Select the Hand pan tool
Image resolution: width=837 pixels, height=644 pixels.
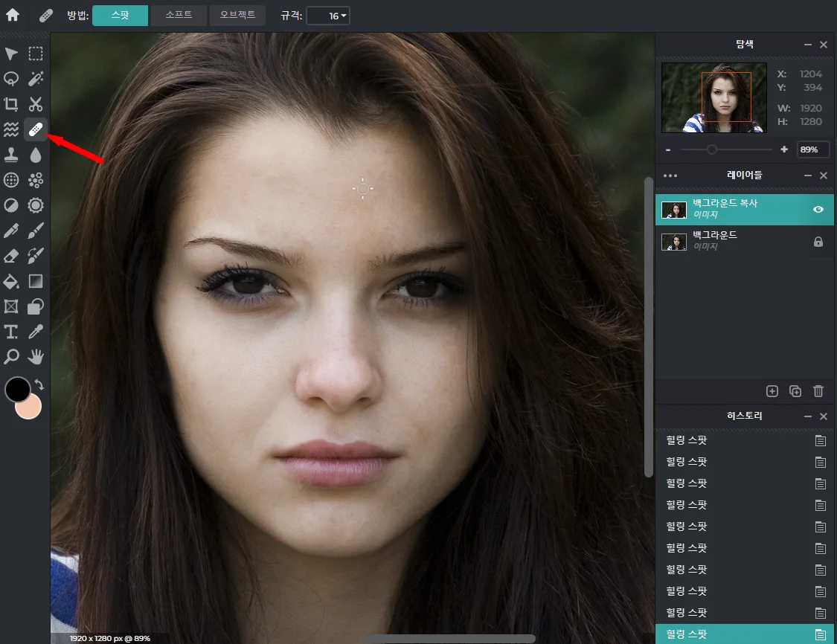pos(36,357)
